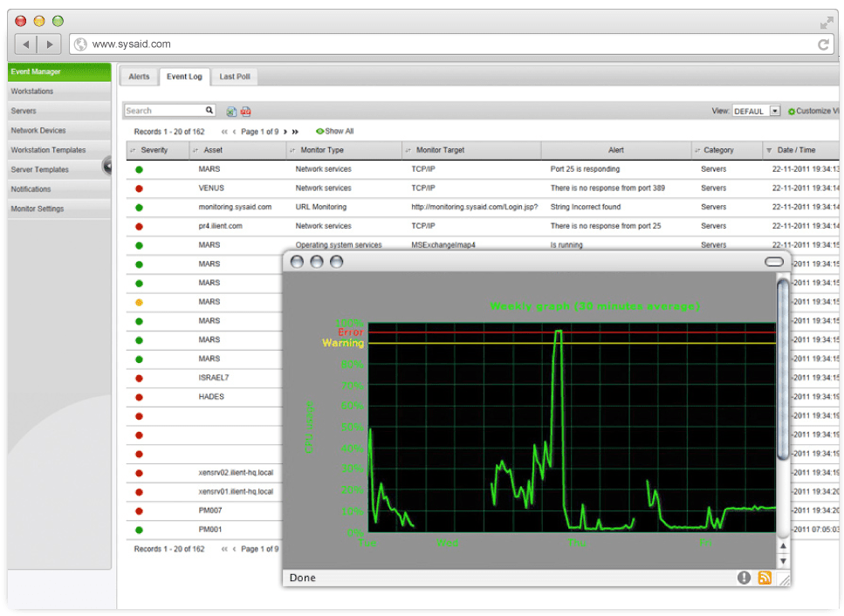
Task: Click the resize grip of the graph window
Action: pos(785,580)
